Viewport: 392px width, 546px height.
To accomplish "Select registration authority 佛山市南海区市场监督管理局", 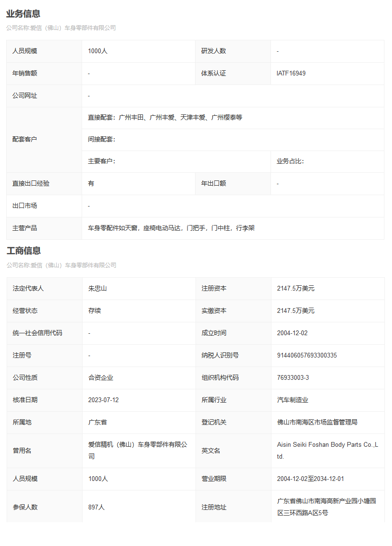I will pyautogui.click(x=317, y=422).
